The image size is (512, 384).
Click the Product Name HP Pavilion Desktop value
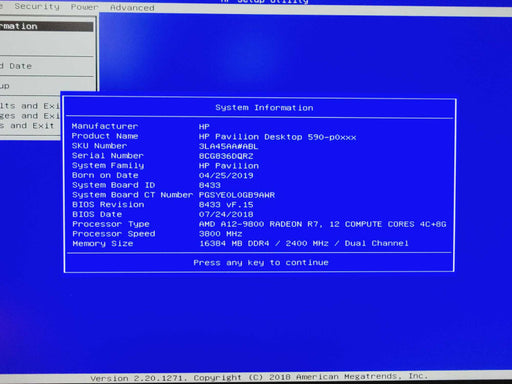tap(277, 137)
